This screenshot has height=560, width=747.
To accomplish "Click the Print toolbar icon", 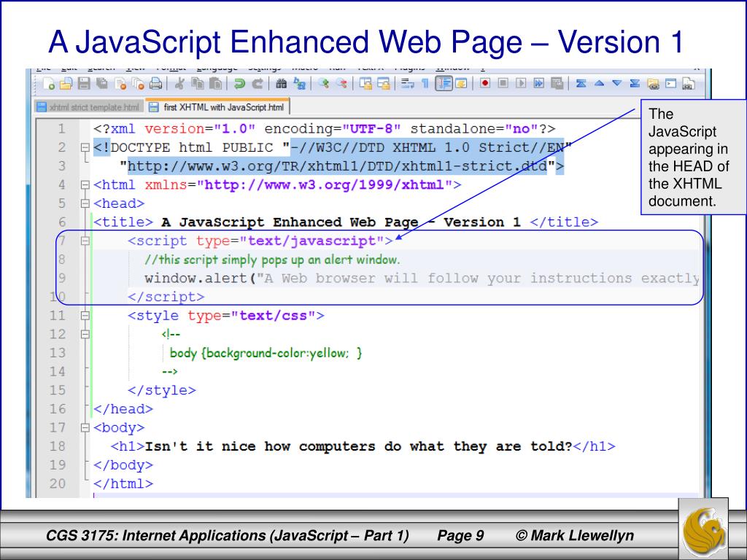I will [x=156, y=84].
